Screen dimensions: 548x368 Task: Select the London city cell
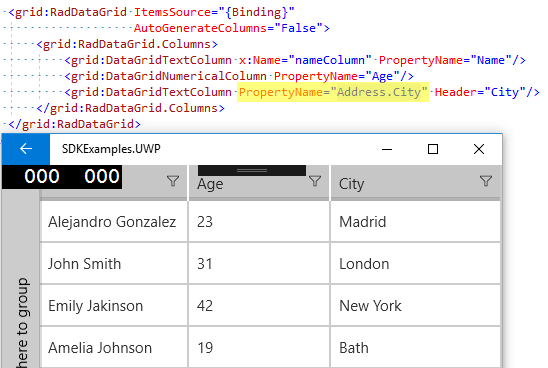coord(415,264)
